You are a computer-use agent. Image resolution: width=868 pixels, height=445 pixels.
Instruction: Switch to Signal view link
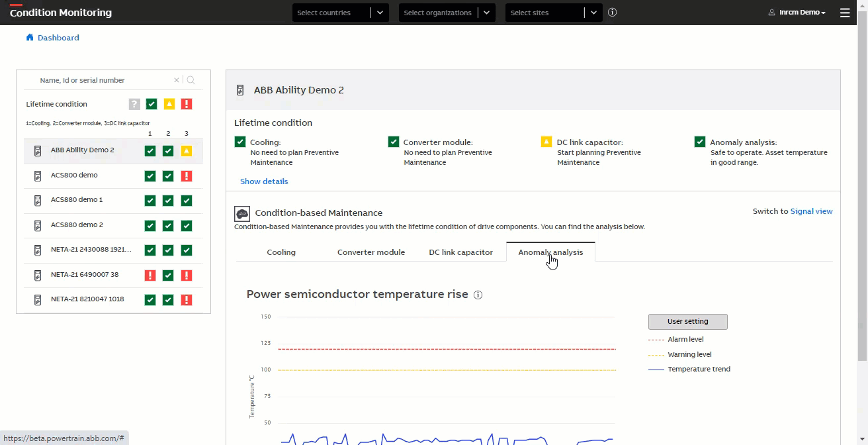(x=811, y=211)
